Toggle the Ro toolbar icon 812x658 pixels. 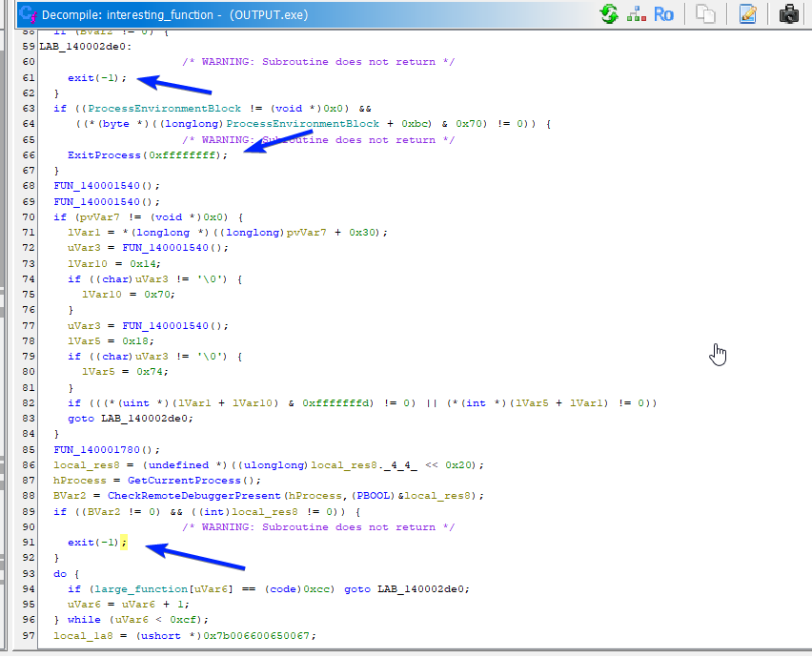[663, 14]
